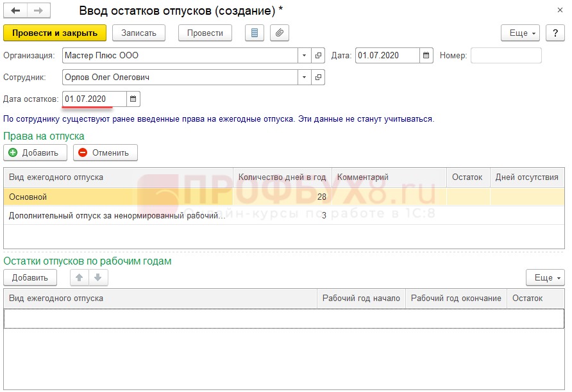The width and height of the screenshot is (572, 392).
Task: Open the document report list icon
Action: coord(255,33)
